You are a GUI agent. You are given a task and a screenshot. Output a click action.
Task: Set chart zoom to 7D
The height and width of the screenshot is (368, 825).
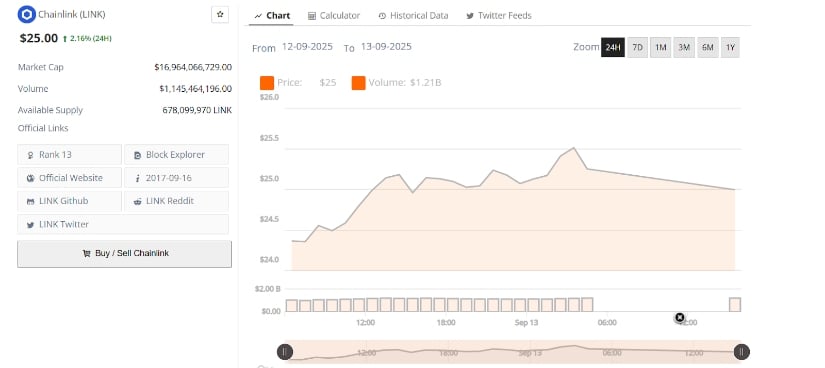coord(637,47)
